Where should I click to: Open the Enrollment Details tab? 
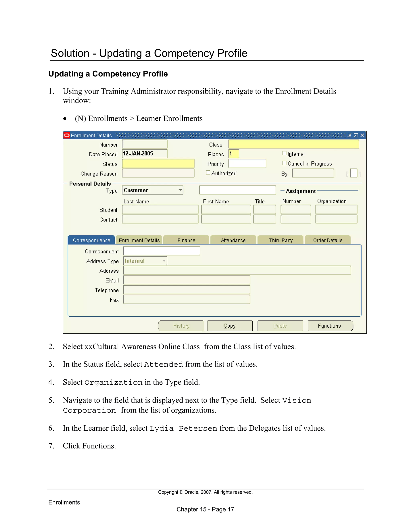pos(139,240)
